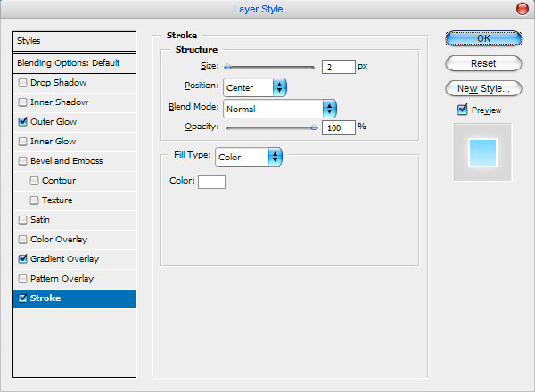The width and height of the screenshot is (535, 392).
Task: Select the Drop Shadow label in styles list
Action: 58,83
